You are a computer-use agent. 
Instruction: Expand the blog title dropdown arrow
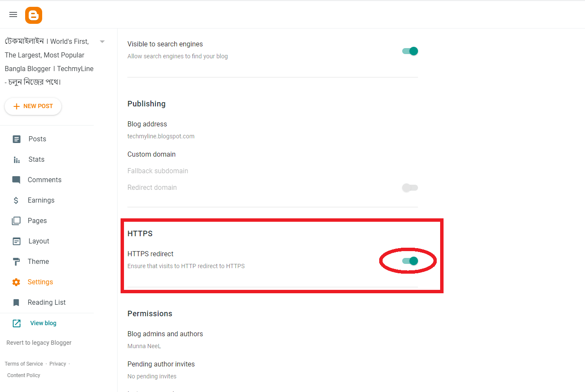(102, 41)
